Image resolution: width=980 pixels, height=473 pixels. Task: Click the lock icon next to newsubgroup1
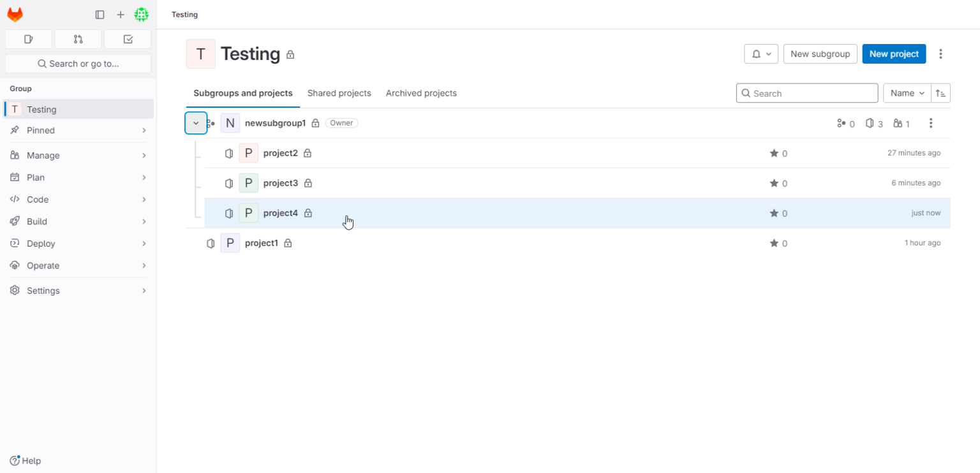pos(315,123)
